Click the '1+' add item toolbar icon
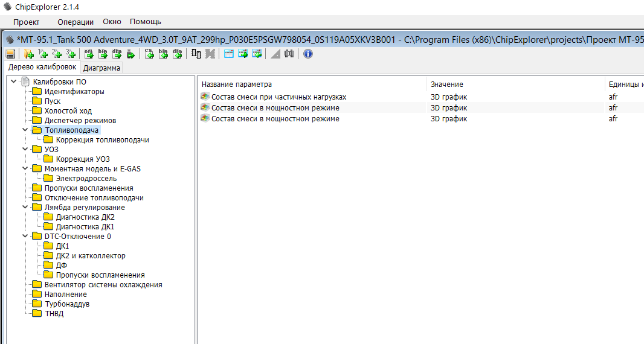This screenshot has width=644, height=344. pos(43,54)
